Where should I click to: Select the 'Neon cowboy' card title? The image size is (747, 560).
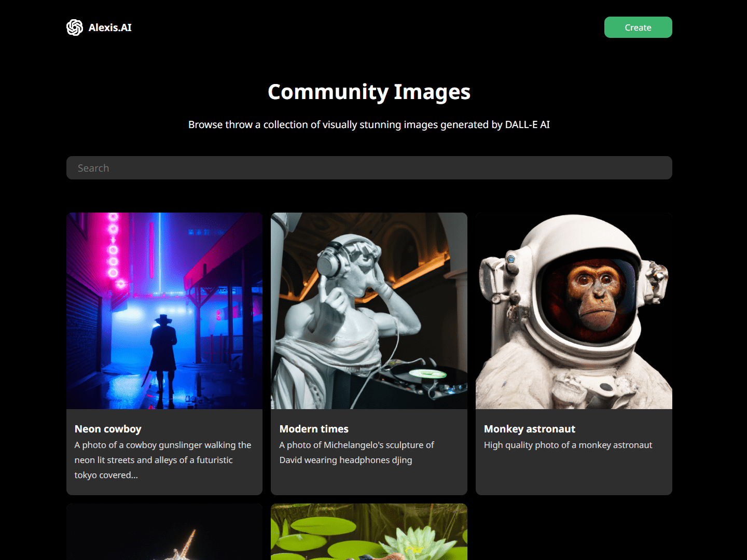(108, 429)
